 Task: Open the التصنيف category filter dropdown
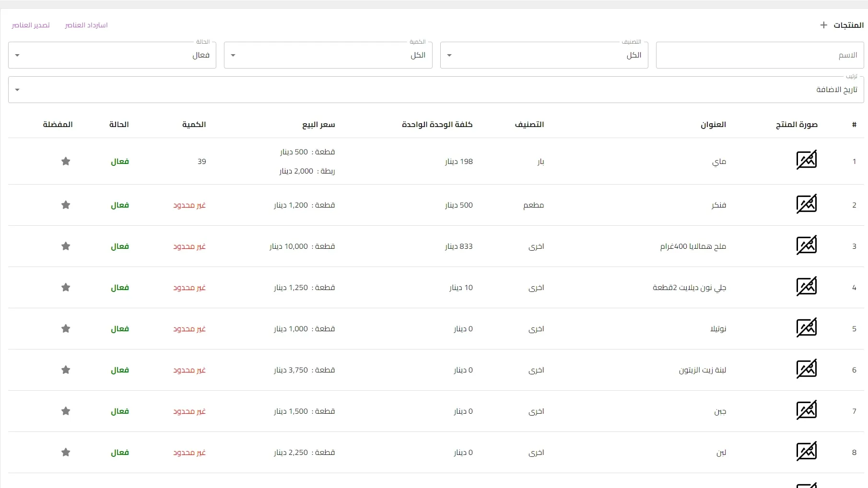coord(544,55)
